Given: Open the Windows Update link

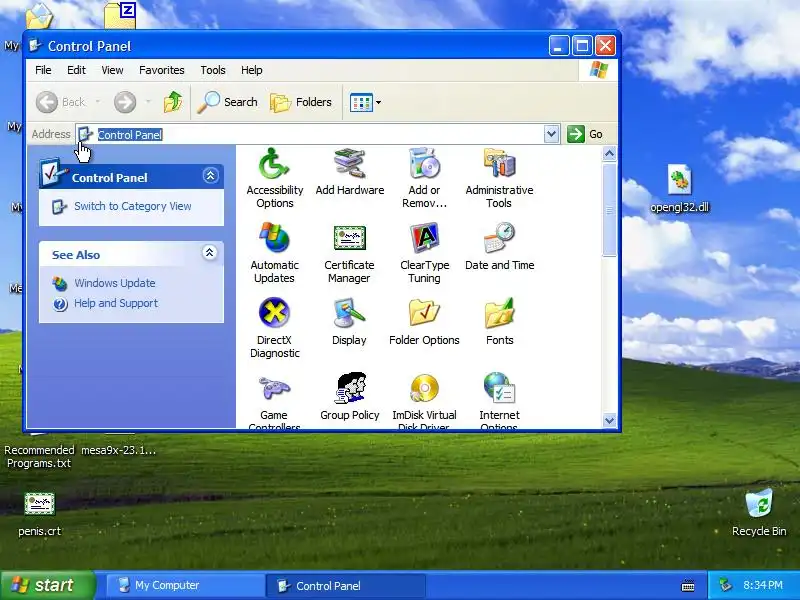Looking at the screenshot, I should coord(115,283).
